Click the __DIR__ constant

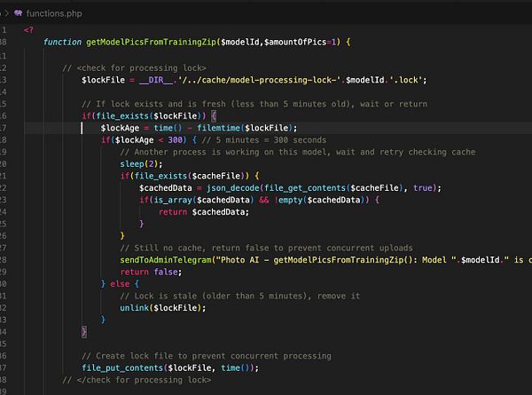point(156,80)
